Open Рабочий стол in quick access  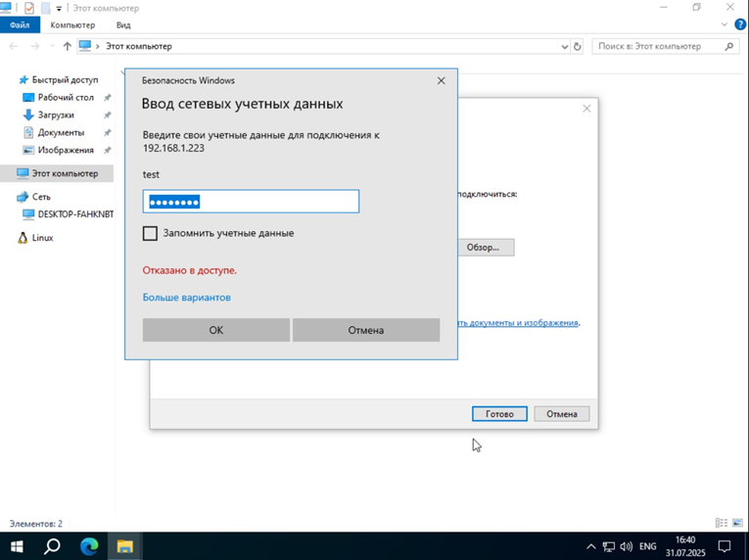pos(66,98)
